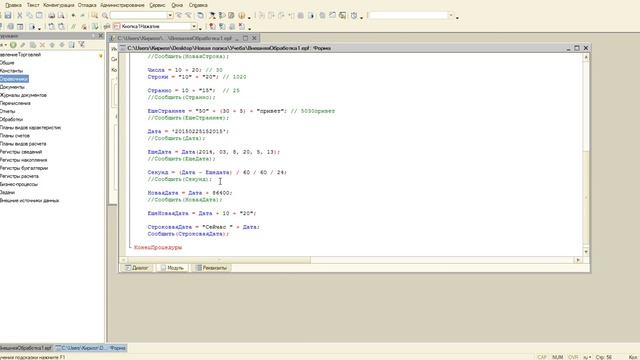Image resolution: width=640 pixels, height=360 pixels.
Task: Open the Конфигурация menu
Action: (x=58, y=5)
